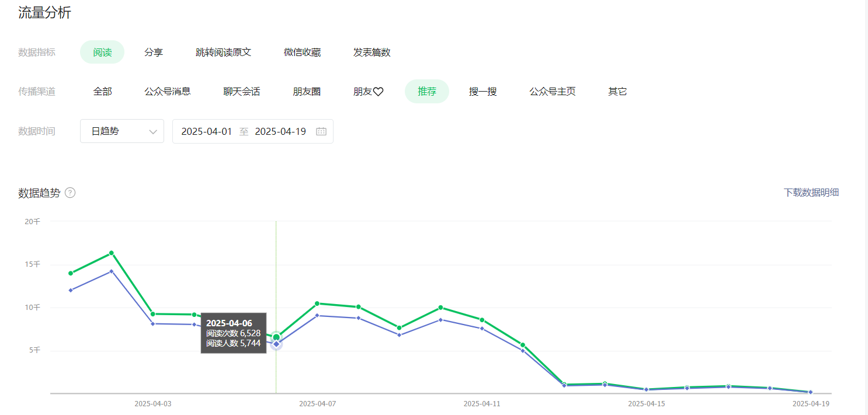Click the heart icon in 朋友 channel
The image size is (868, 415).
378,92
